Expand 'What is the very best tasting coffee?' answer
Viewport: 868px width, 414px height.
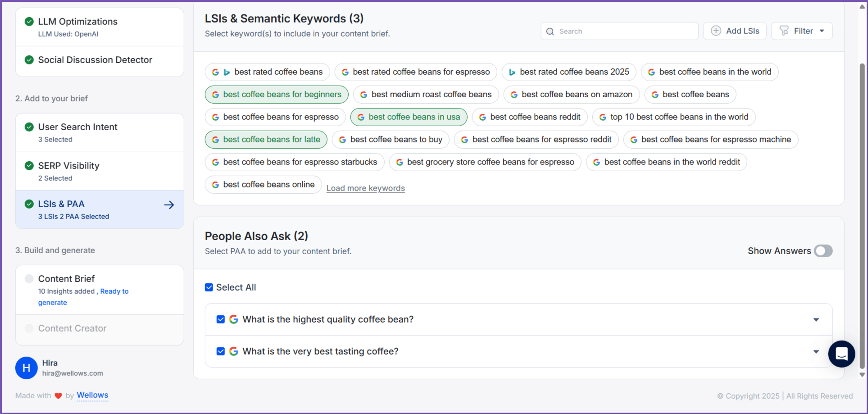(816, 351)
